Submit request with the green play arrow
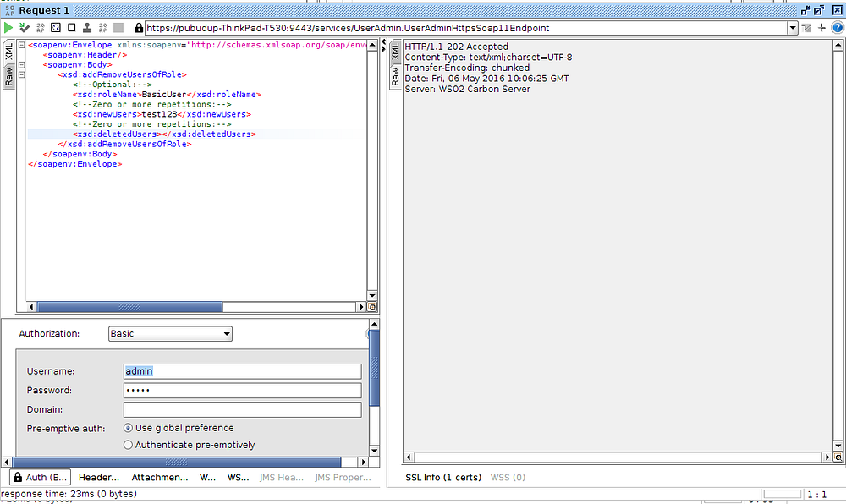846x504 pixels. 8,28
